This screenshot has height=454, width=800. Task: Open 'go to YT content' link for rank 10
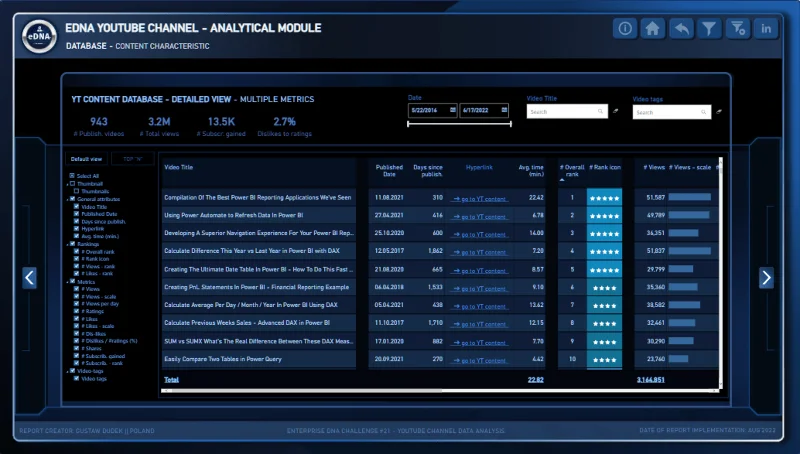[480, 361]
